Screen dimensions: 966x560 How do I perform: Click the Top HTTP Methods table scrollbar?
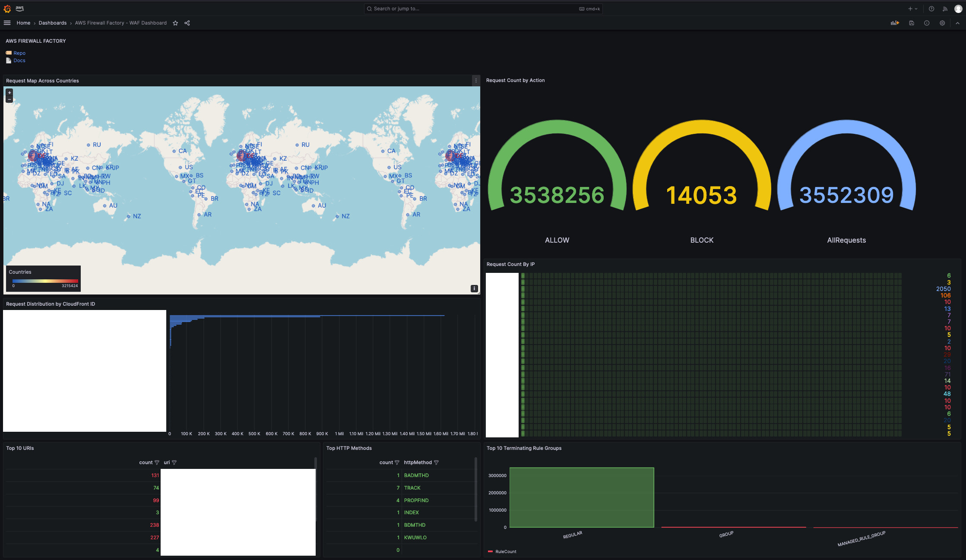click(x=476, y=489)
